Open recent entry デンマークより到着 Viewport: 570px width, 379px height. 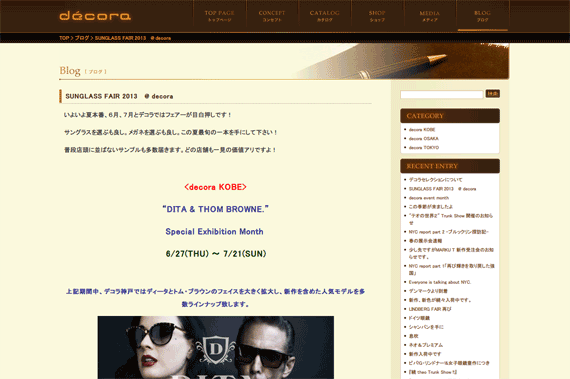click(x=428, y=291)
